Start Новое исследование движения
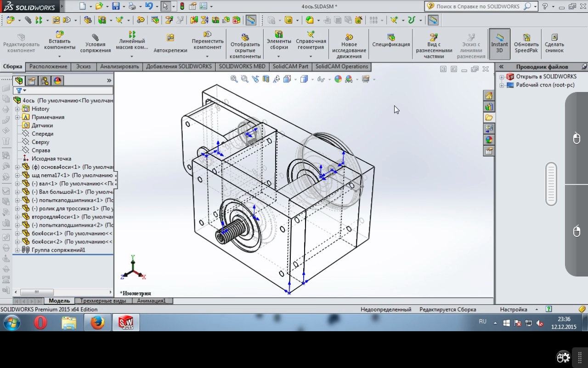Screen dimensions: 588x368 tap(349, 46)
